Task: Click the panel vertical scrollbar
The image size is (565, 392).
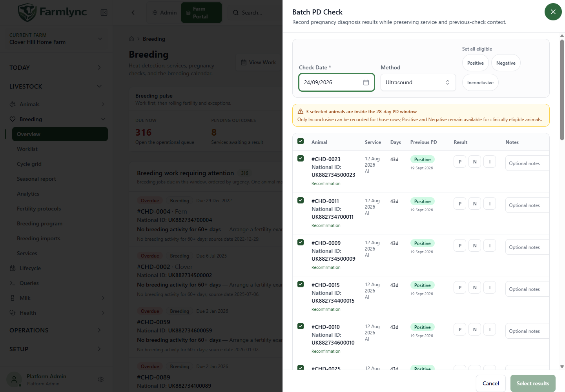Action: pyautogui.click(x=562, y=89)
